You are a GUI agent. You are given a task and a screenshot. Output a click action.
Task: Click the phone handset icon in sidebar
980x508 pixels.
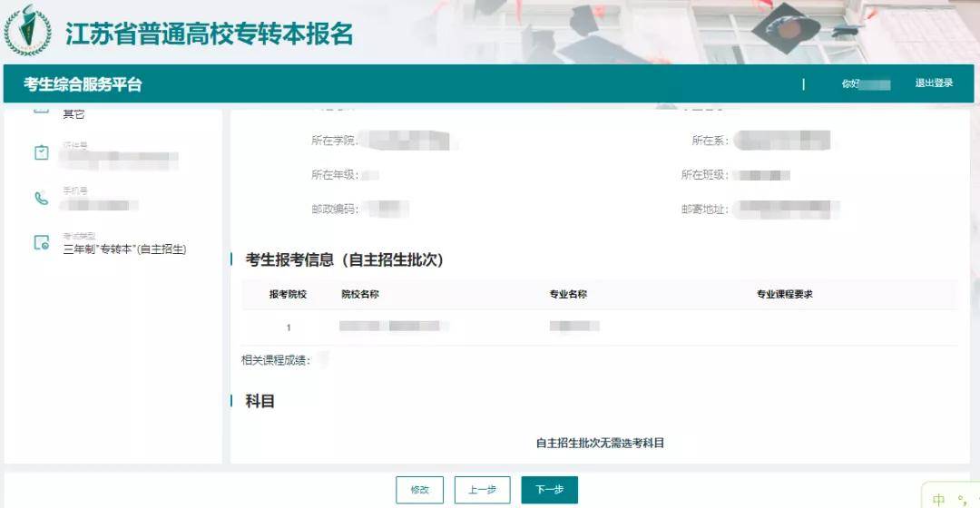click(x=41, y=198)
